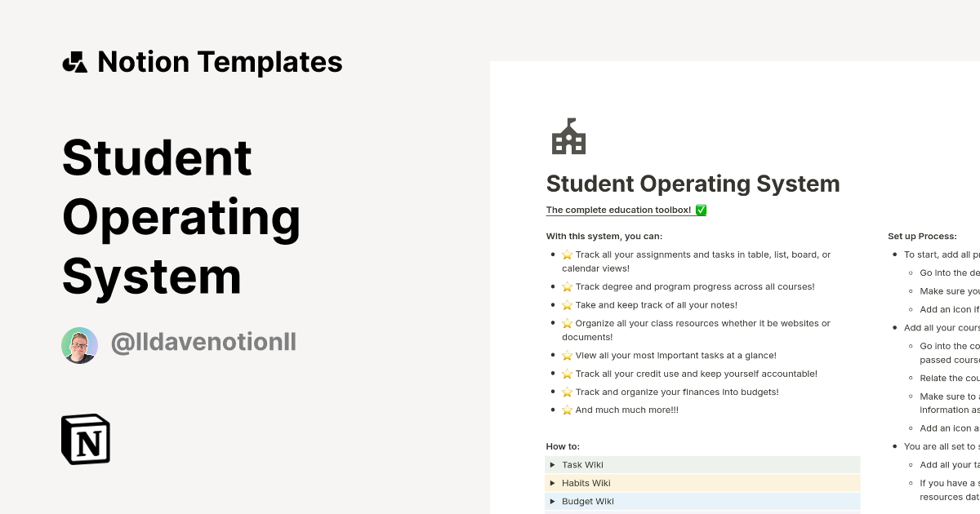Click the star beside the credit use bullet
This screenshot has width=980, height=514.
pos(567,373)
